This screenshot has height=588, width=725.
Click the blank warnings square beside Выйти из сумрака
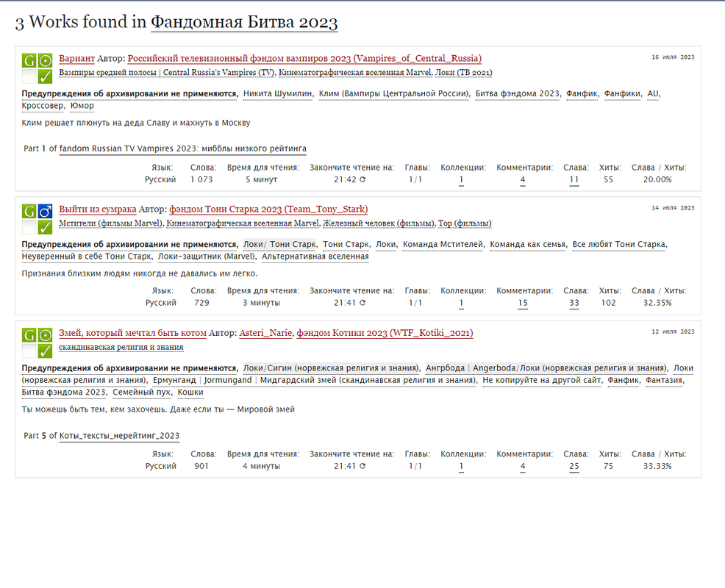[x=29, y=227]
